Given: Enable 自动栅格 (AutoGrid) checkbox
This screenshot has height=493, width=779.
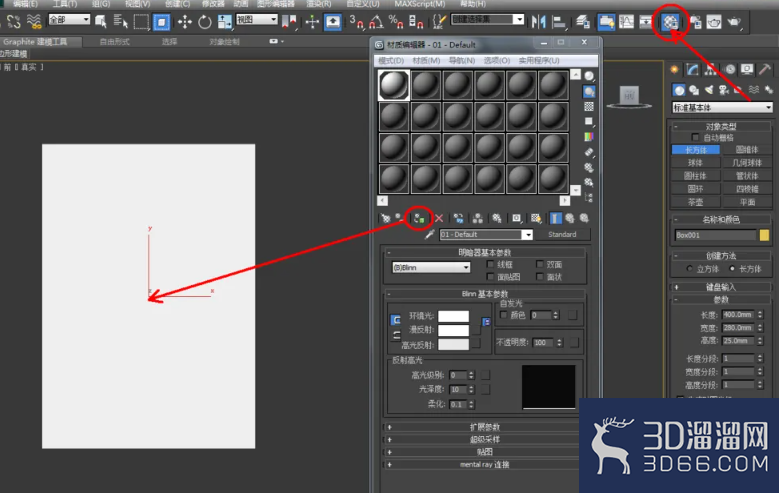Looking at the screenshot, I should coord(695,137).
